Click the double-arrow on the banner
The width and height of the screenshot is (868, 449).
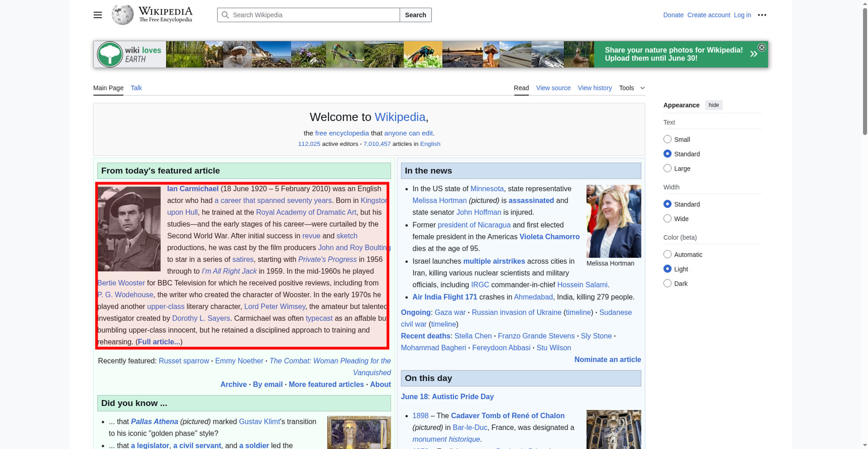click(754, 54)
